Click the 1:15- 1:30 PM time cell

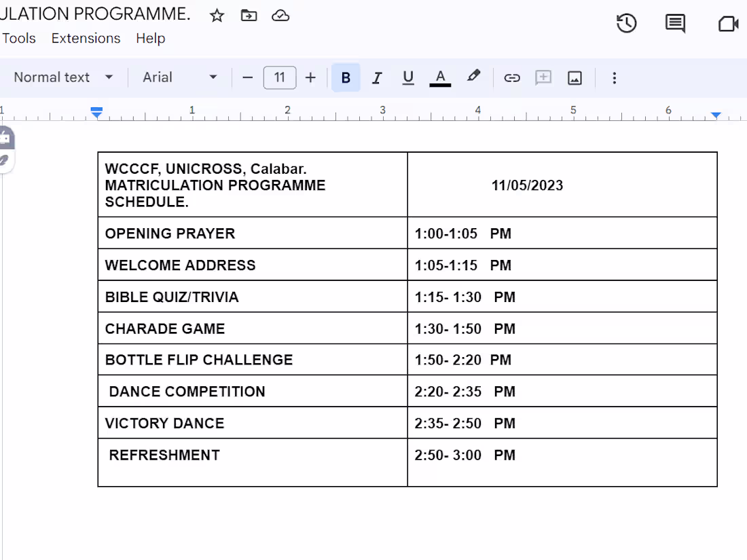pyautogui.click(x=562, y=297)
